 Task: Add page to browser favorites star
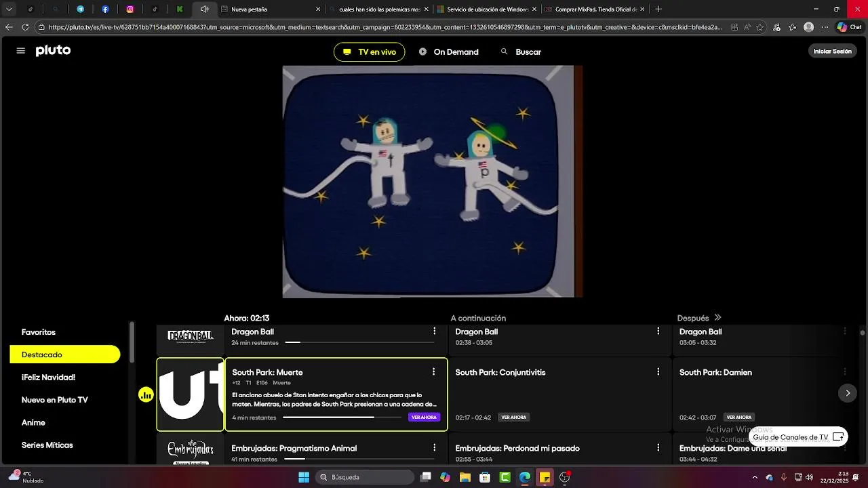(760, 27)
